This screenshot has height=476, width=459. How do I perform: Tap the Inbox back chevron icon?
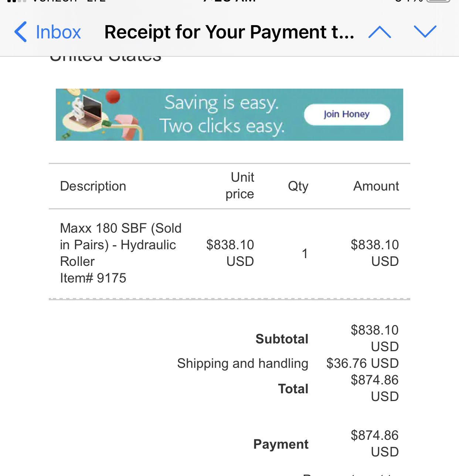click(20, 32)
